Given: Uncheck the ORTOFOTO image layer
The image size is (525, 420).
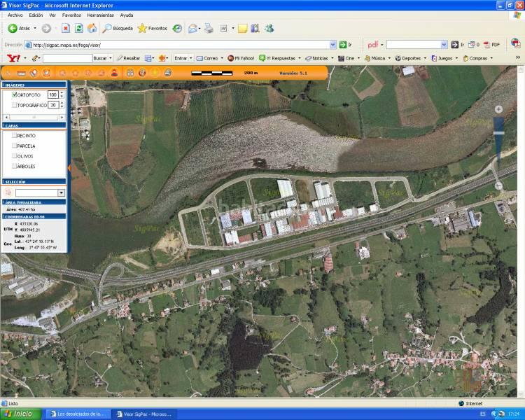Looking at the screenshot, I should (x=15, y=94).
